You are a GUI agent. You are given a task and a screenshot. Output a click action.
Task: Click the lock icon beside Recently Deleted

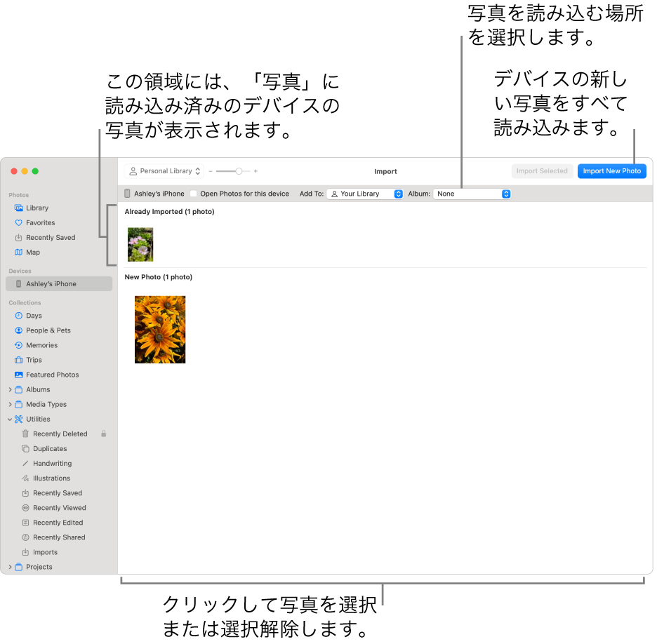103,434
